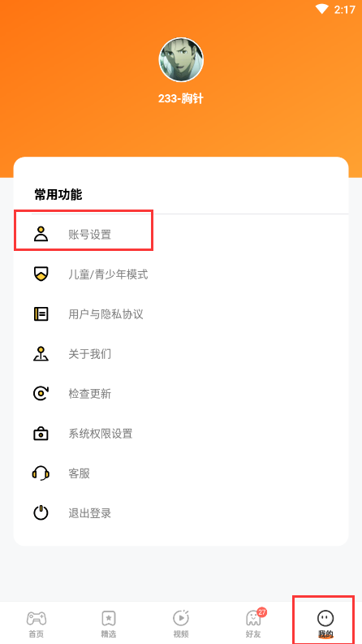Tap the shield icon for 儿童/青少年模式
The width and height of the screenshot is (362, 644).
41,274
